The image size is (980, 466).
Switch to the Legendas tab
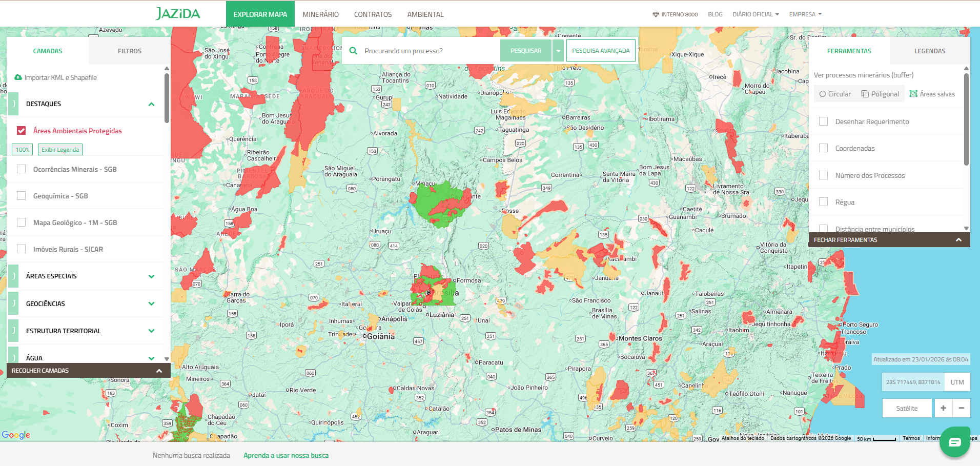(x=929, y=51)
